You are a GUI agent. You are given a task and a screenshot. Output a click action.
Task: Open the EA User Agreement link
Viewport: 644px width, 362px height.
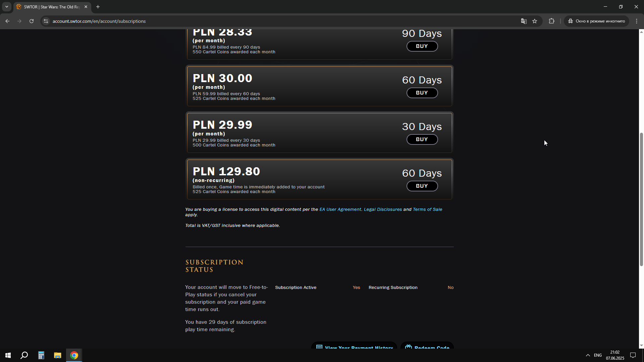click(340, 209)
